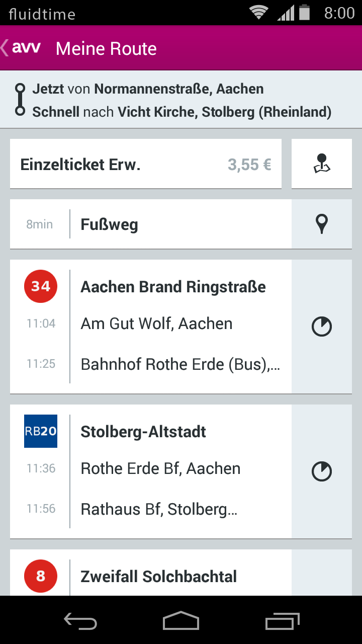Image resolution: width=362 pixels, height=644 pixels.
Task: Open the Fußweg 8min walking segment
Action: click(151, 224)
